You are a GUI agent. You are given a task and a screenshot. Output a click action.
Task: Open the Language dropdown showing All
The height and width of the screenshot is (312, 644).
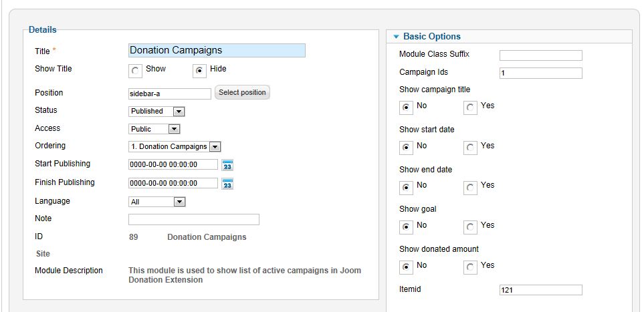[157, 202]
